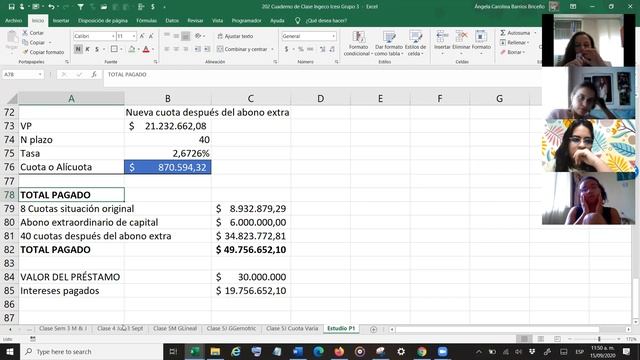Click the Windows Start button

click(x=9, y=351)
